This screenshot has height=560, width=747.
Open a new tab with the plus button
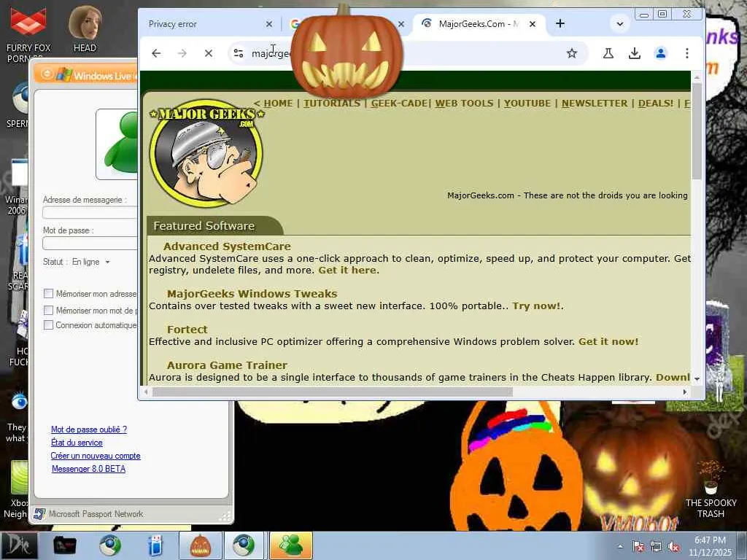560,23
